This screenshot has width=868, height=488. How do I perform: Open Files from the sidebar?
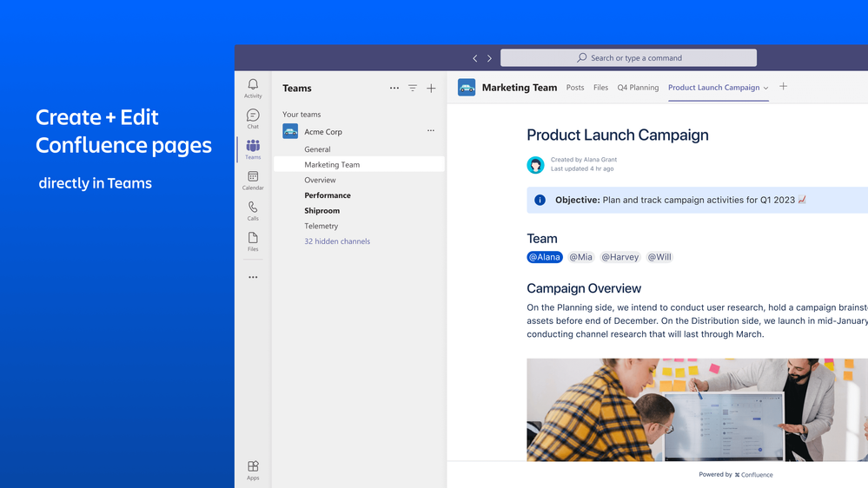click(x=253, y=241)
